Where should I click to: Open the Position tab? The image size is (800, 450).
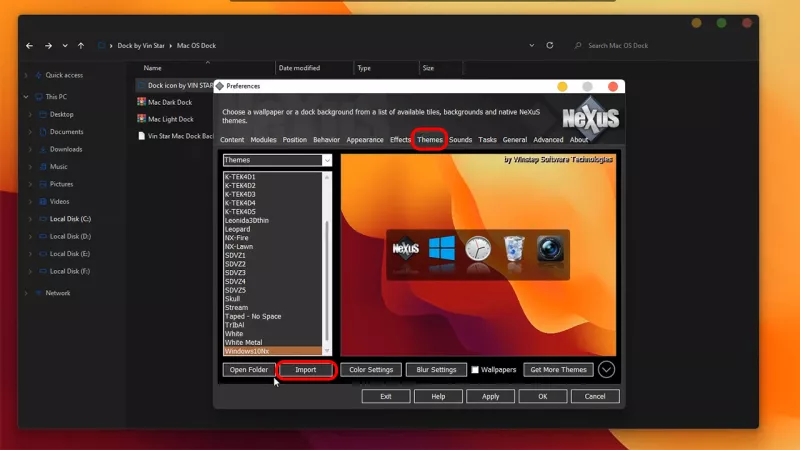point(295,139)
